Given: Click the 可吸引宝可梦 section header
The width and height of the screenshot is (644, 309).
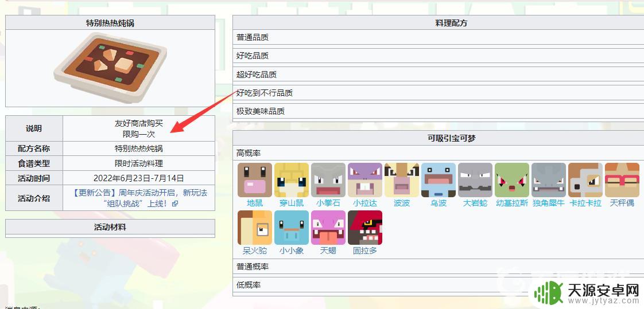Looking at the screenshot, I should [439, 138].
